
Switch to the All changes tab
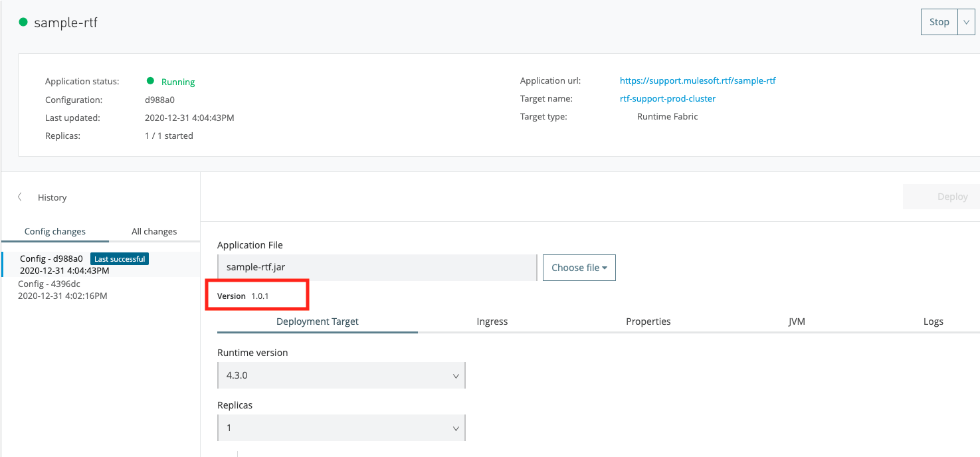pyautogui.click(x=154, y=231)
